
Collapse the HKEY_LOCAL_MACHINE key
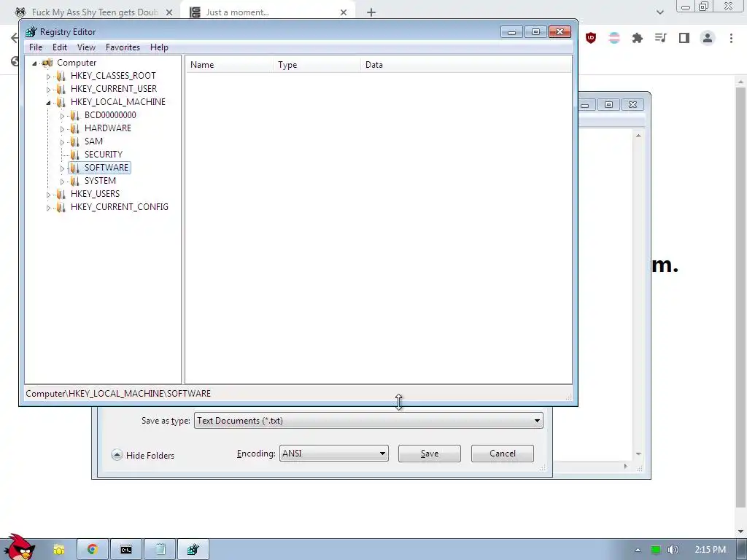click(x=48, y=102)
